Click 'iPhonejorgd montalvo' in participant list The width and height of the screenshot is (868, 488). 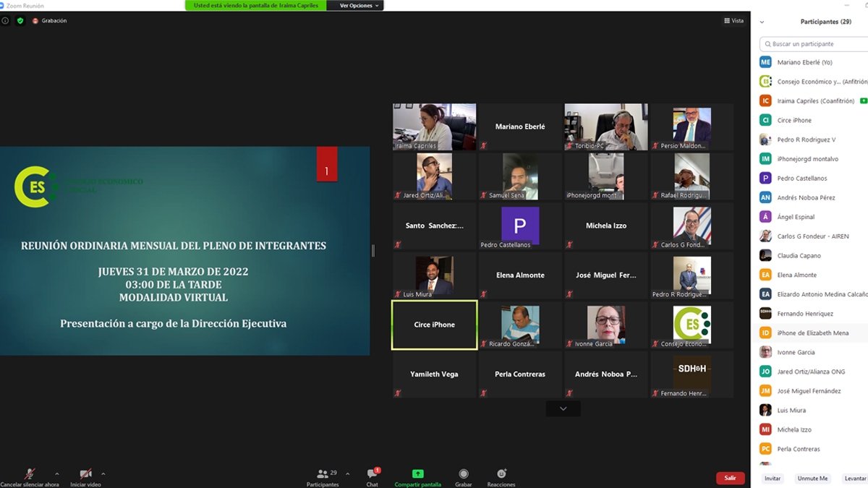click(x=808, y=159)
